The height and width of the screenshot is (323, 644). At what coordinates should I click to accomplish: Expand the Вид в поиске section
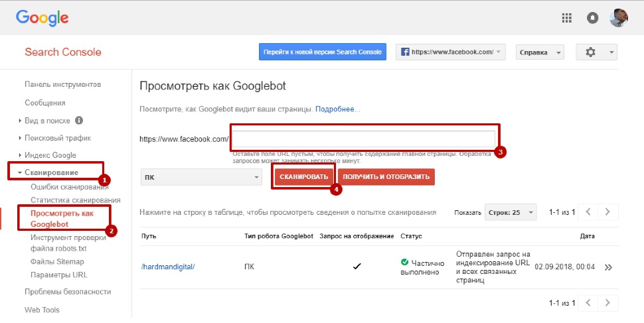(47, 121)
